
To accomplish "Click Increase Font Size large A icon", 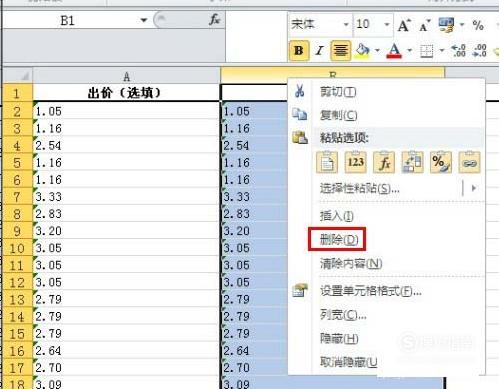I will point(404,25).
